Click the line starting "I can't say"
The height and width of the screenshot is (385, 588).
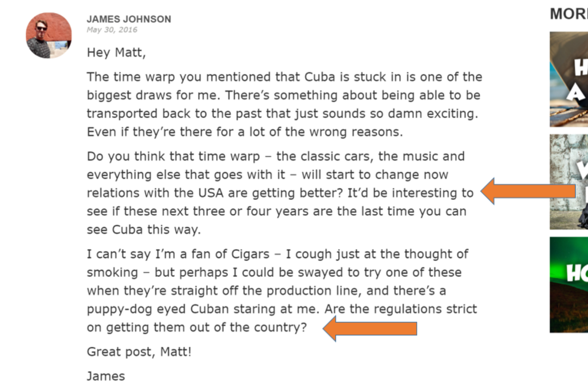pos(278,254)
